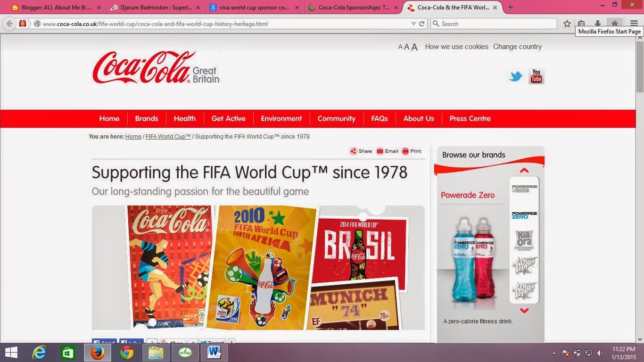
Task: Open the Coca-Cola Twitter bird icon
Action: click(x=516, y=76)
